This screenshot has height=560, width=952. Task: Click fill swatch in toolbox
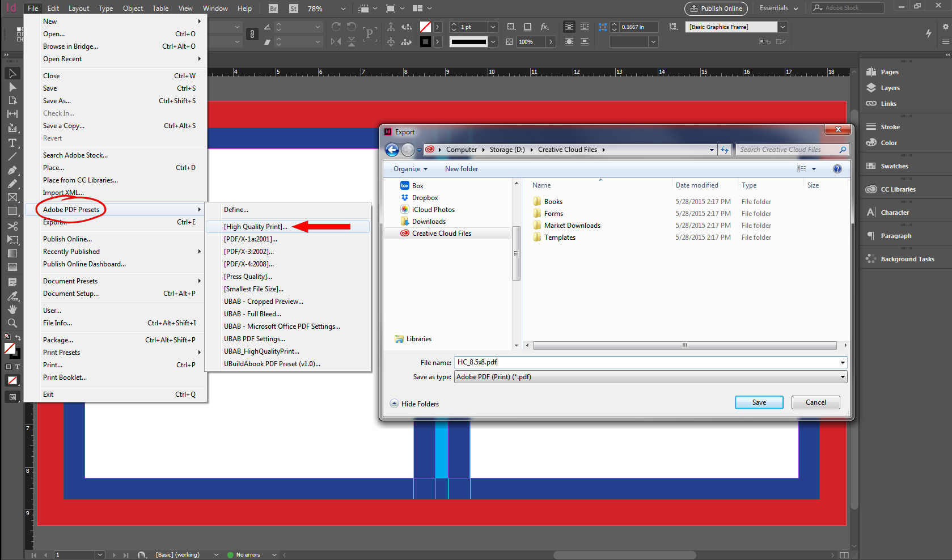[10, 349]
